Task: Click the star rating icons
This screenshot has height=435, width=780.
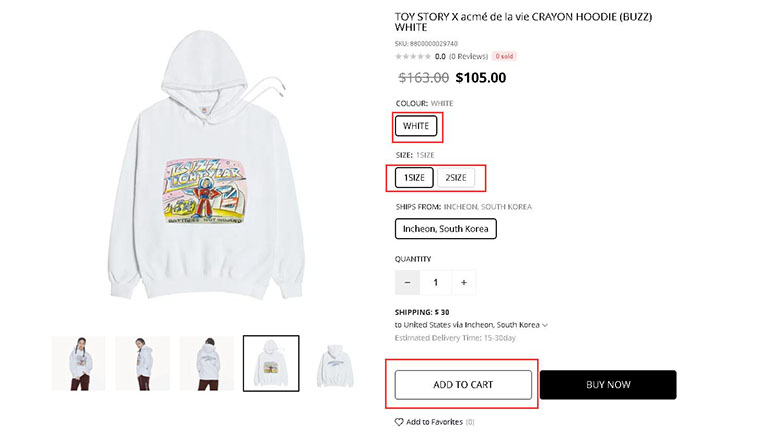Action: [413, 57]
